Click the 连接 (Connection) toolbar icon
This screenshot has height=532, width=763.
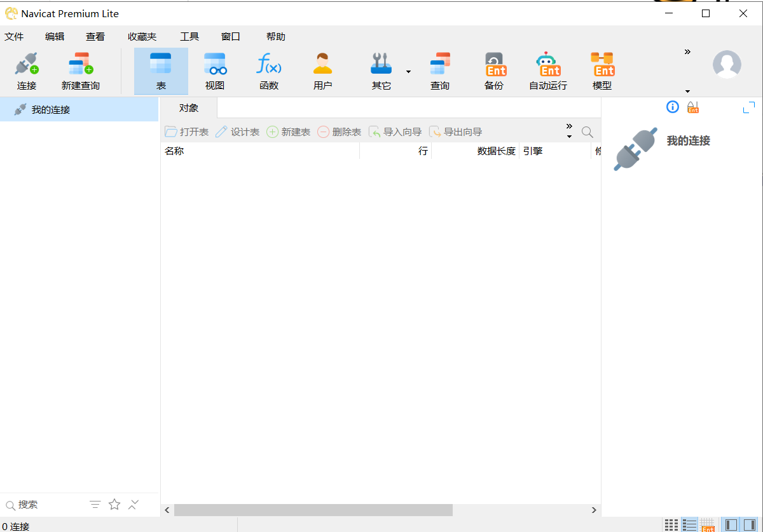coord(27,71)
